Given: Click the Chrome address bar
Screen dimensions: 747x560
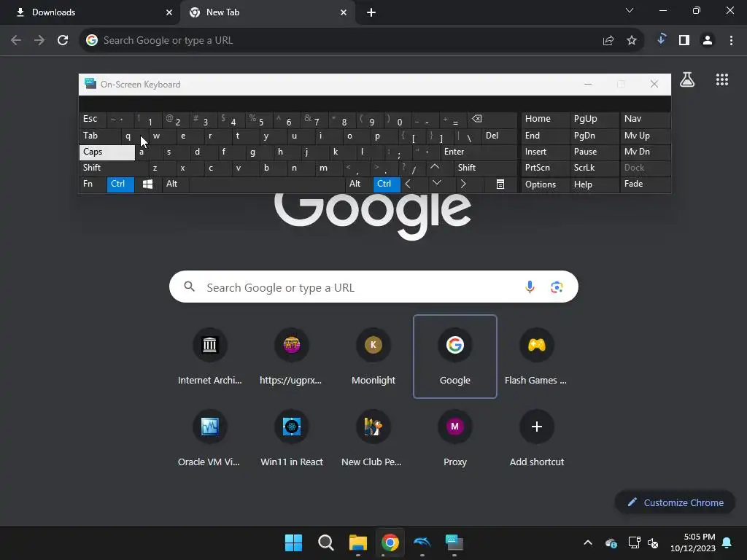Looking at the screenshot, I should point(362,41).
